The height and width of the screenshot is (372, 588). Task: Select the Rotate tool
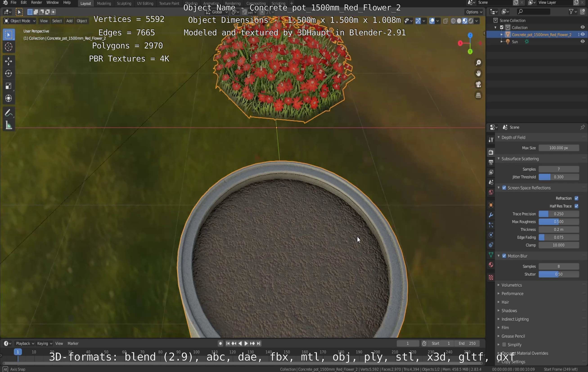pyautogui.click(x=9, y=73)
